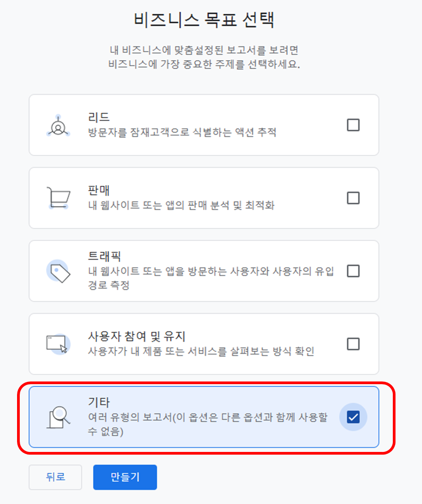Enable the 판매 checkbox

(353, 198)
